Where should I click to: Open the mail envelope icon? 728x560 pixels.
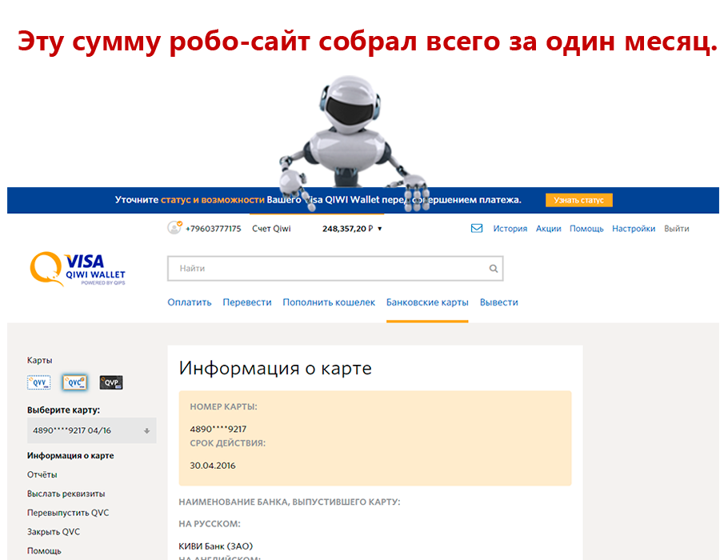pyautogui.click(x=477, y=228)
